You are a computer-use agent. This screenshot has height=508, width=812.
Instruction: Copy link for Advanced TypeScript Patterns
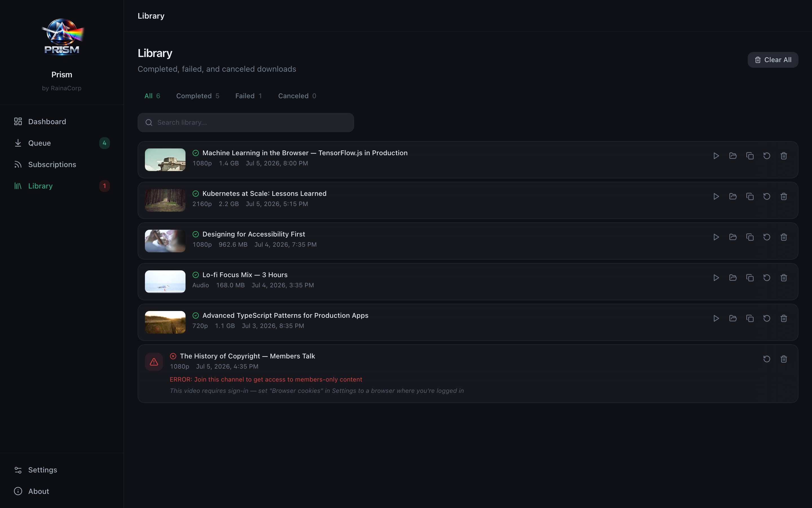750,319
